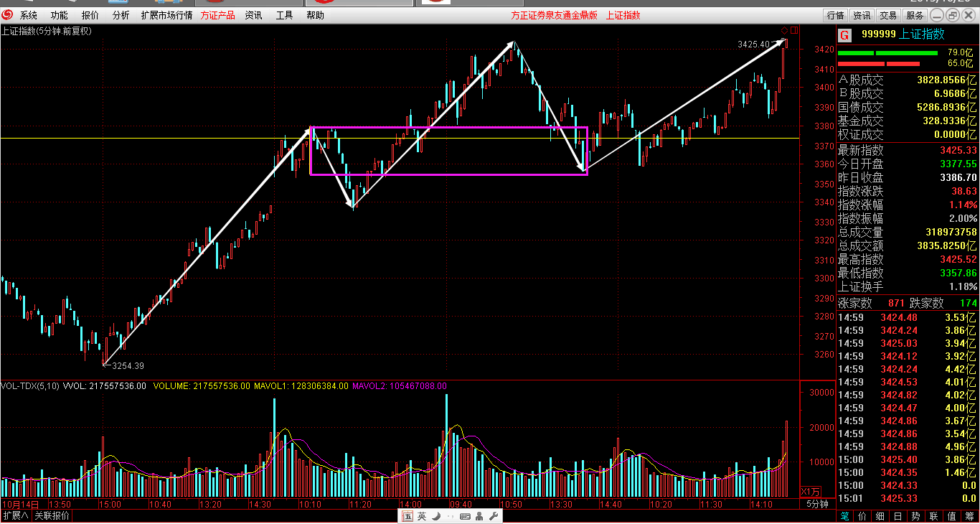Open IME wrench settings icon
The image size is (980, 524).
[494, 516]
